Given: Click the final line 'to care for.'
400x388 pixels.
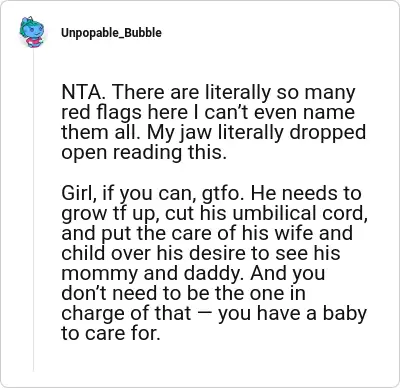Looking at the screenshot, I should coord(111,333).
